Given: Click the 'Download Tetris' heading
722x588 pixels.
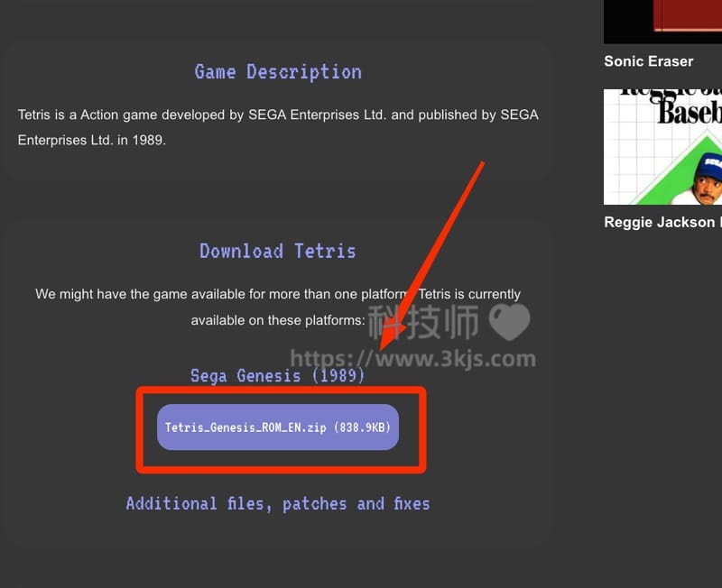Looking at the screenshot, I should point(278,252).
